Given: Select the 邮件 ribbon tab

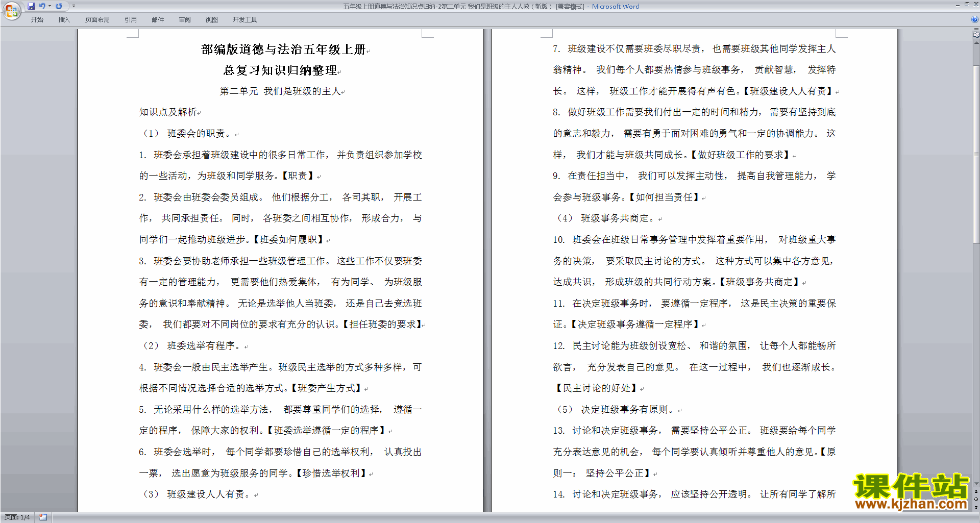Looking at the screenshot, I should tap(158, 20).
